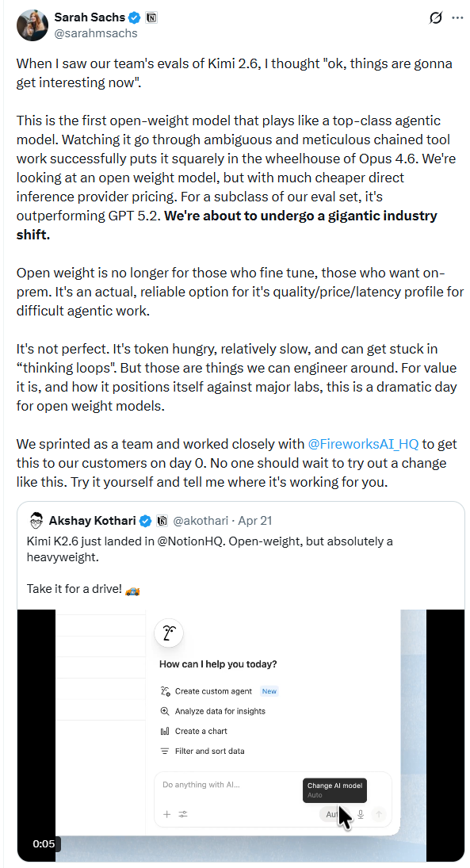The width and height of the screenshot is (470, 868).
Task: Open @akothari handle in quoted post
Action: coord(201,520)
